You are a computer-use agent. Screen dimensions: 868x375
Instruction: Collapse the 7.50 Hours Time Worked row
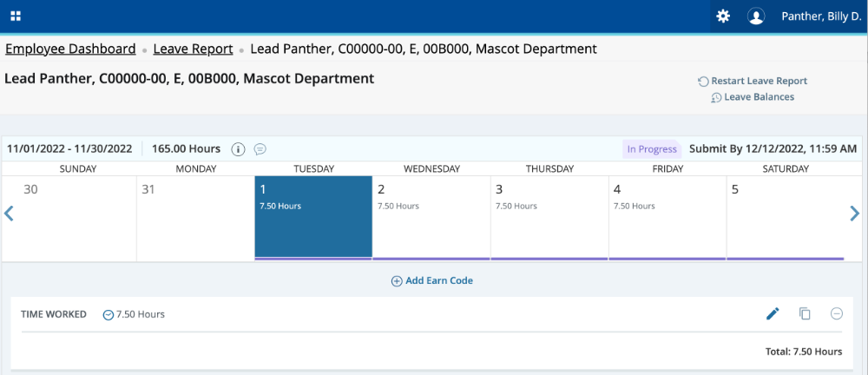coord(108,314)
